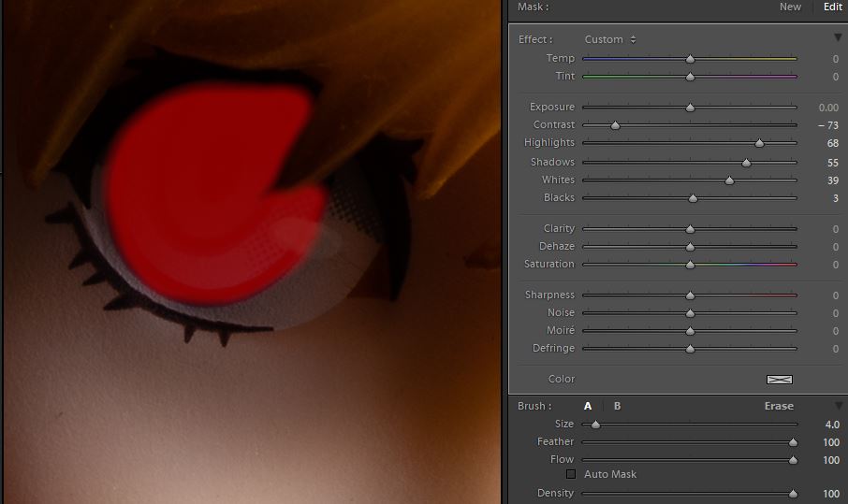Click the Clarity slider handle
Viewport: 848px width, 504px height.
tap(690, 229)
